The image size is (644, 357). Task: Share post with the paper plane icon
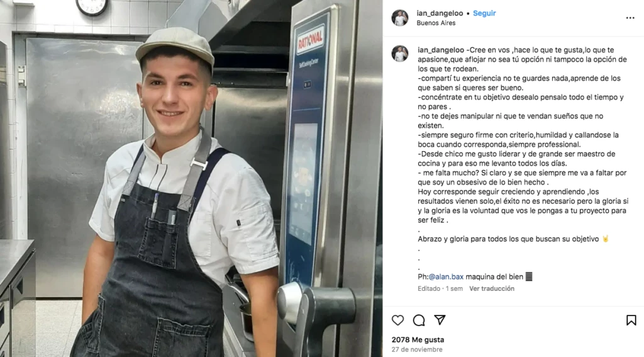pos(440,320)
